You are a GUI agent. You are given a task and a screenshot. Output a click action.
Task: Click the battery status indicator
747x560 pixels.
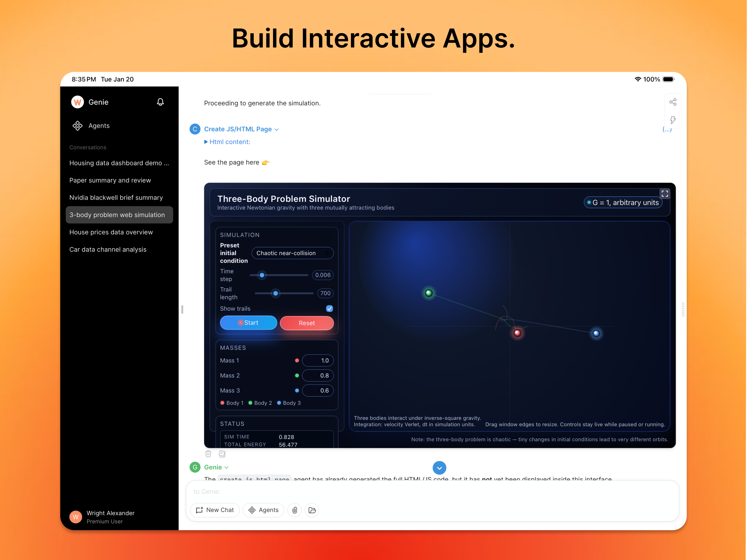pyautogui.click(x=668, y=79)
